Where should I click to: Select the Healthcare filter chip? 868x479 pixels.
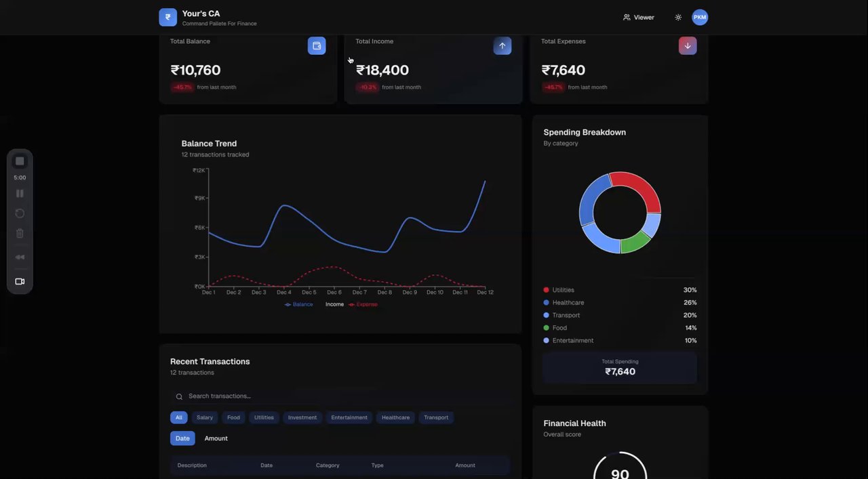click(x=395, y=418)
